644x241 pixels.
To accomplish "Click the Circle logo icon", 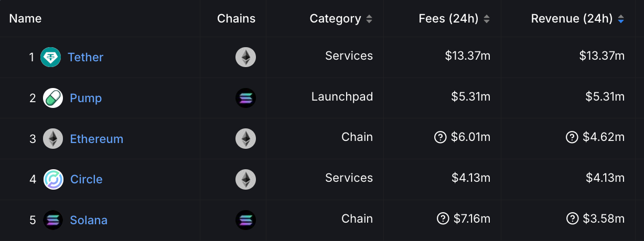I will [53, 179].
